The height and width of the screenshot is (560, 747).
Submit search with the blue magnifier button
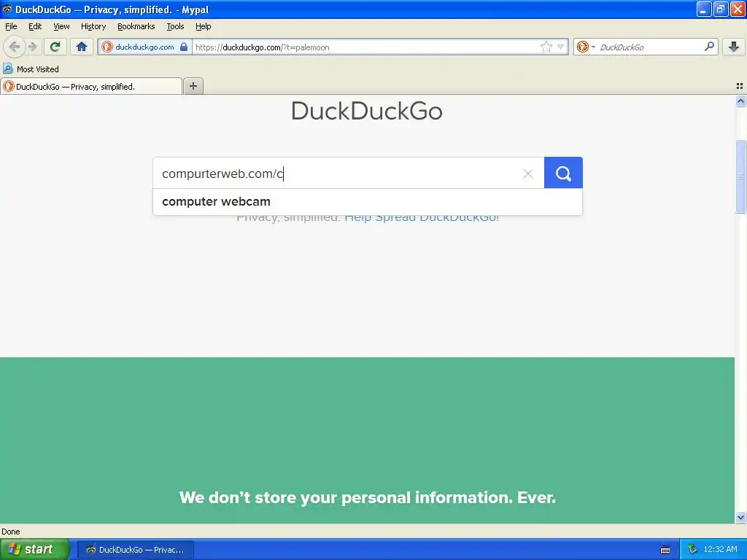pyautogui.click(x=563, y=173)
